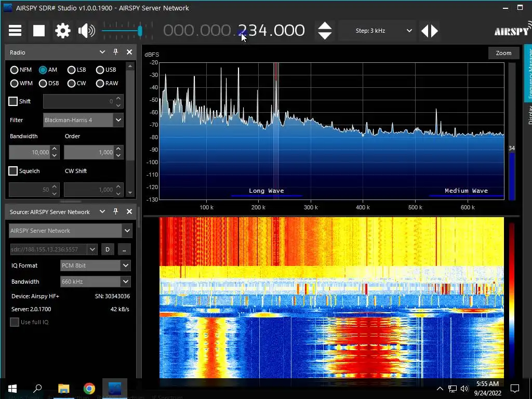Click the D disconnect button
Screen dimensions: 532x399
[x=108, y=249]
